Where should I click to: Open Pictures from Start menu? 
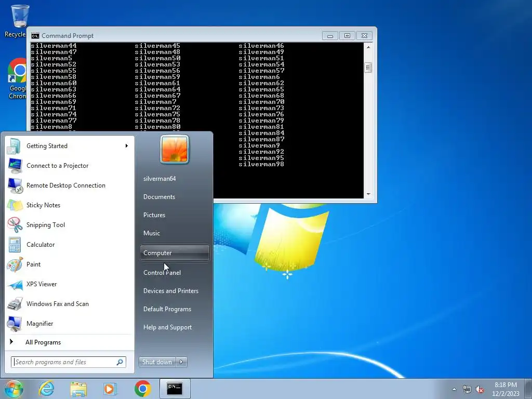[x=154, y=215]
